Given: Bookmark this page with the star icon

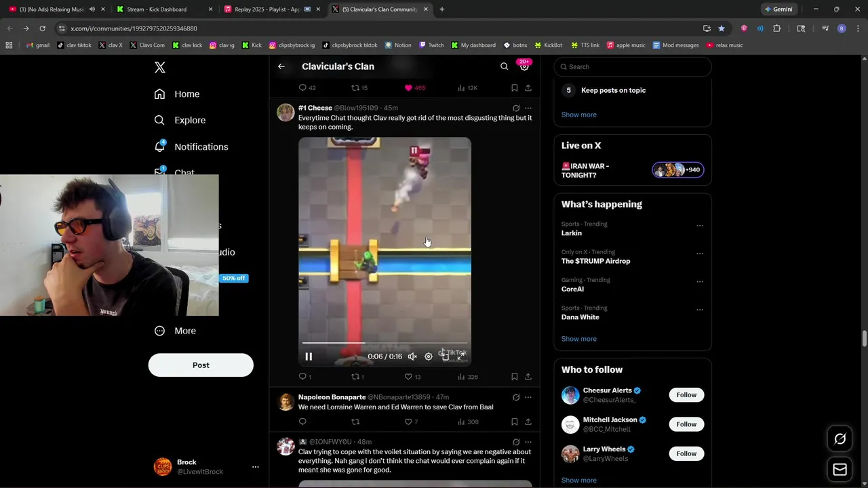Looking at the screenshot, I should 722,28.
